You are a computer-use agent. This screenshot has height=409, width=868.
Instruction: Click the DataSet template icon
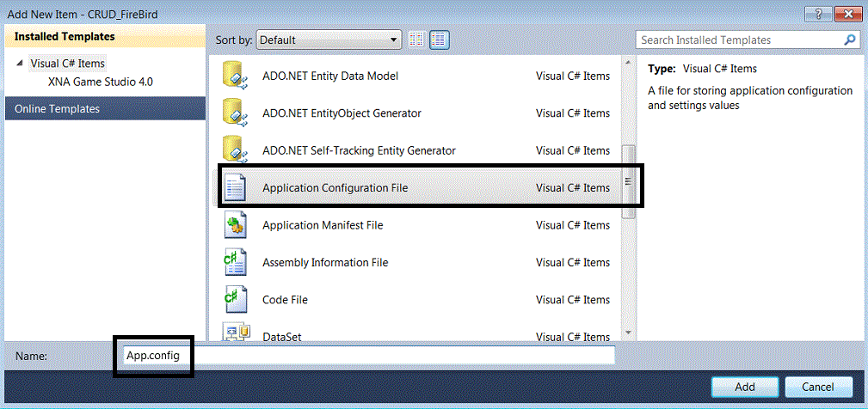pos(235,332)
